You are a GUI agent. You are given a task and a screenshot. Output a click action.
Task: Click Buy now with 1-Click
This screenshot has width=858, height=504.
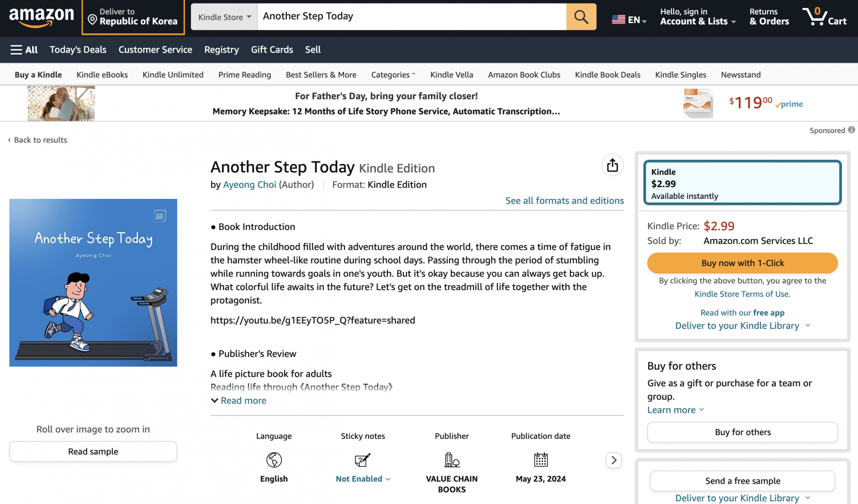pyautogui.click(x=742, y=263)
